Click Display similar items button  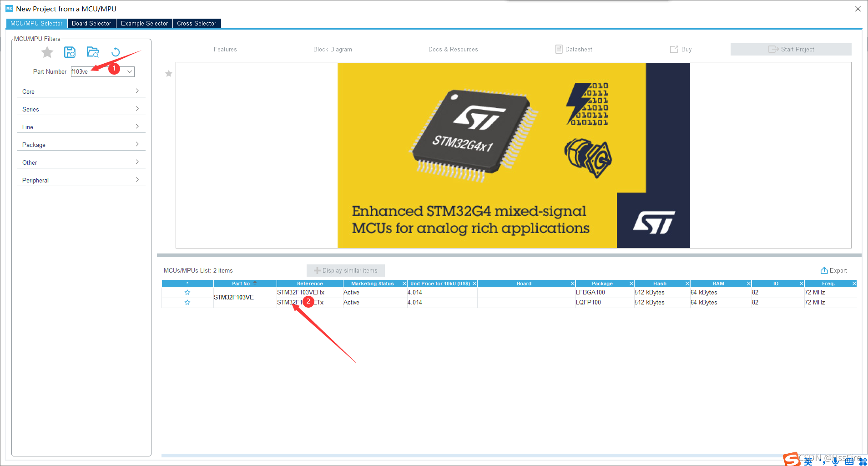[x=345, y=270]
